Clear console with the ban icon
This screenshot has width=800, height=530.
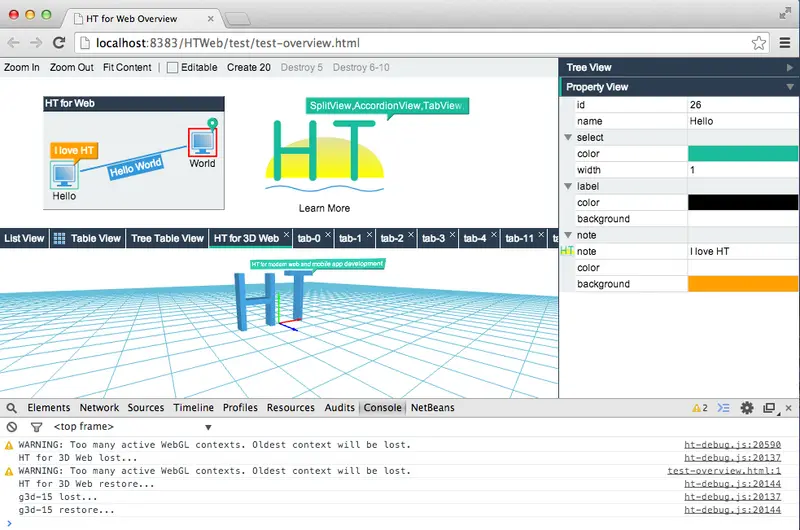(x=12, y=427)
